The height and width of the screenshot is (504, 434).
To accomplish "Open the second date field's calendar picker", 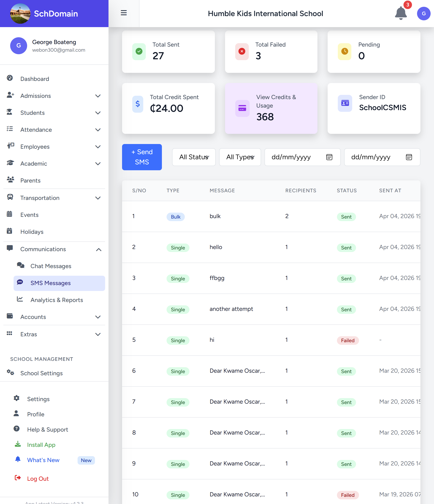I will coord(409,157).
